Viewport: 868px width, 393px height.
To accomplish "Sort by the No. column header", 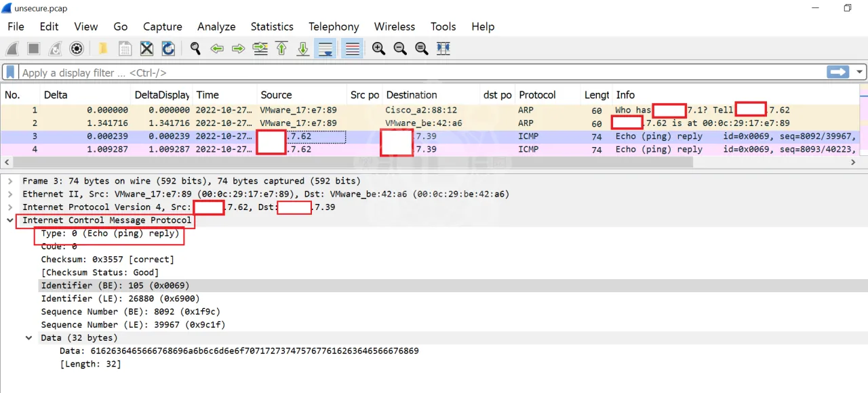I will (x=20, y=95).
